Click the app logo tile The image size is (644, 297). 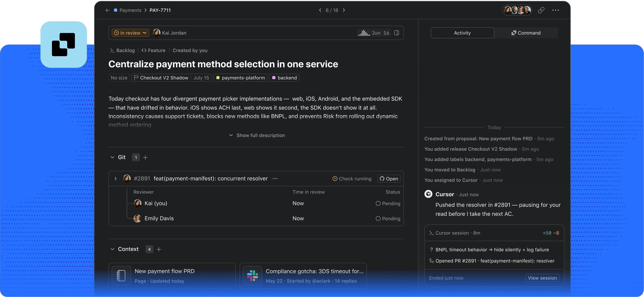[x=63, y=45]
